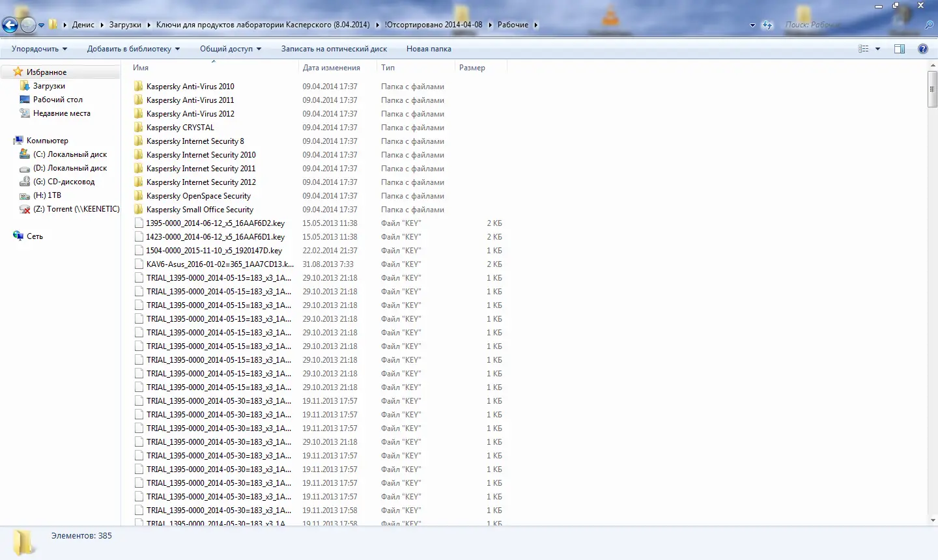
Task: Refresh the current folder view
Action: [x=767, y=25]
